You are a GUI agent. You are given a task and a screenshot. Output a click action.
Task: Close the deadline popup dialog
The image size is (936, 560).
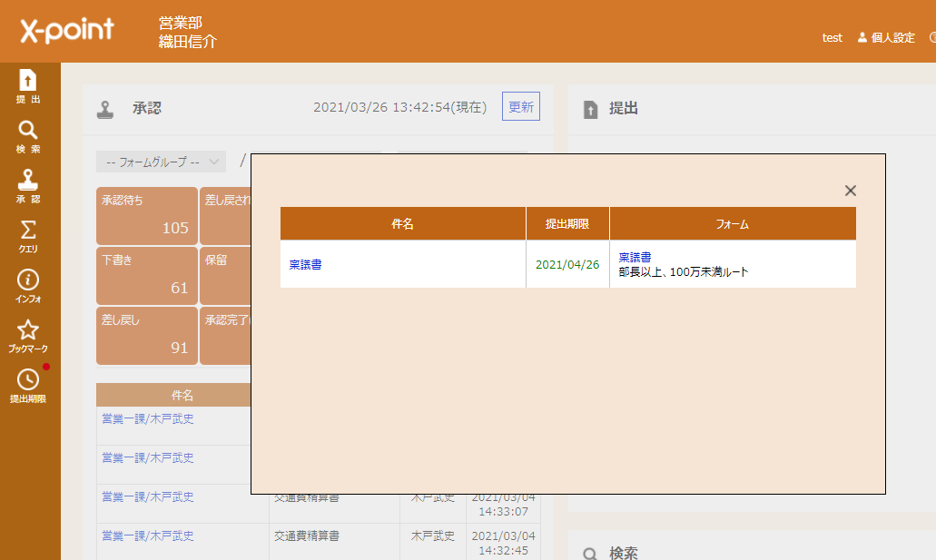[850, 191]
